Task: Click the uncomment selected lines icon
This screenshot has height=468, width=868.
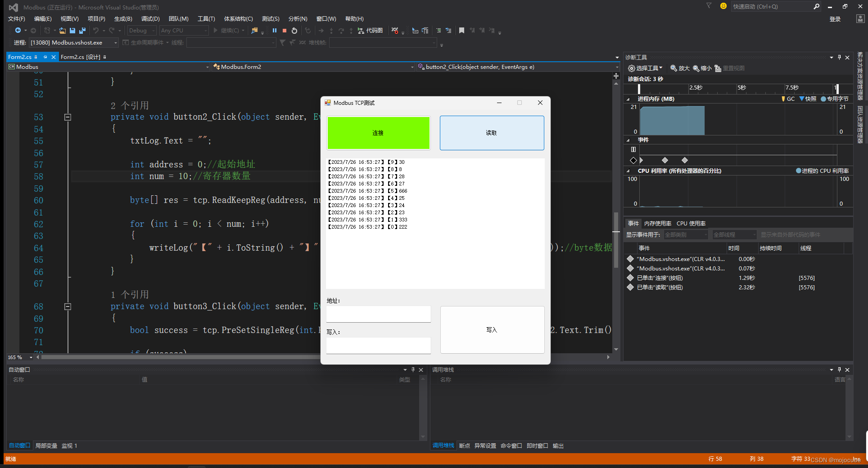Action: click(x=448, y=31)
